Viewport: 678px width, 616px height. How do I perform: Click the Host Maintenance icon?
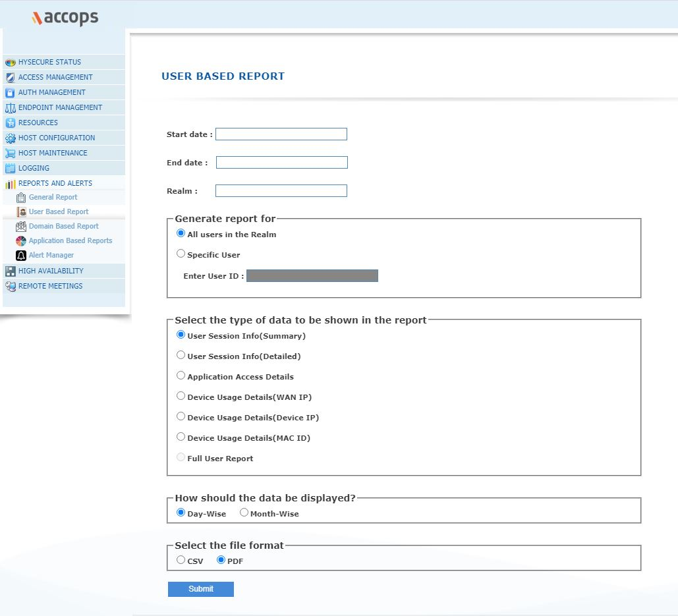pyautogui.click(x=11, y=153)
